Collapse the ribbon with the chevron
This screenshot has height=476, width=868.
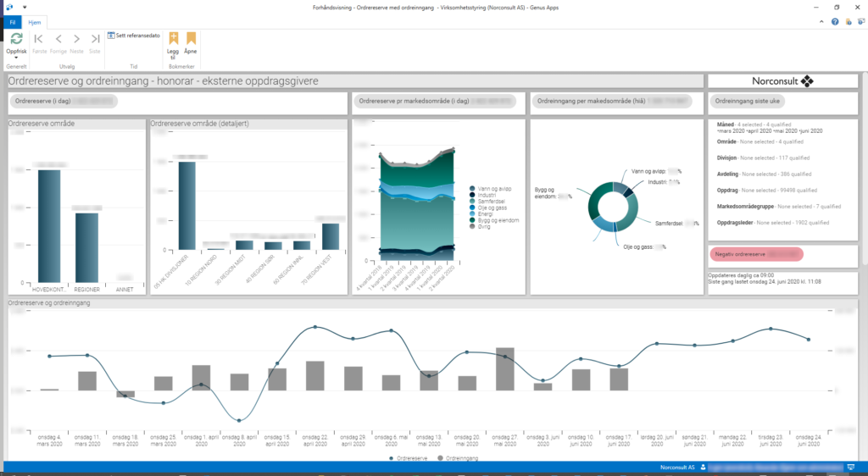pos(823,22)
